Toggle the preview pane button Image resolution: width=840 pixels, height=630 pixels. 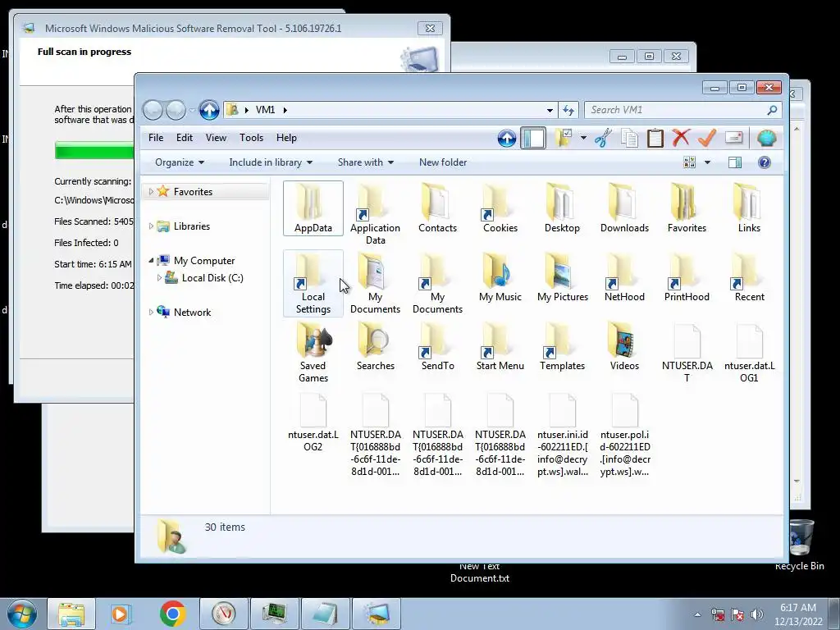[735, 162]
